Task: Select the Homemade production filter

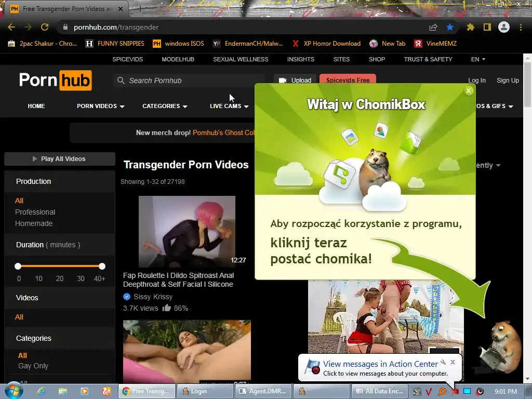Action: point(34,223)
